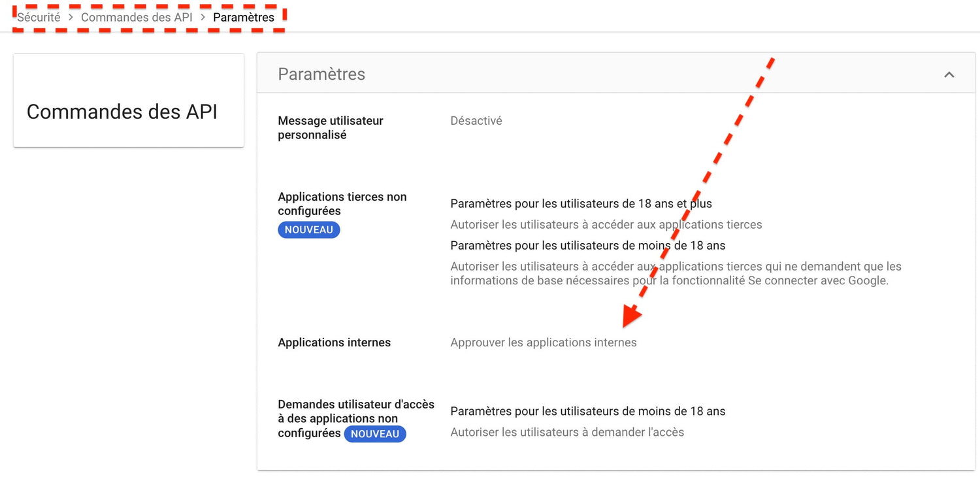Open the Message utilisateur personnalisé setting
The height and width of the screenshot is (481, 980).
click(x=330, y=127)
